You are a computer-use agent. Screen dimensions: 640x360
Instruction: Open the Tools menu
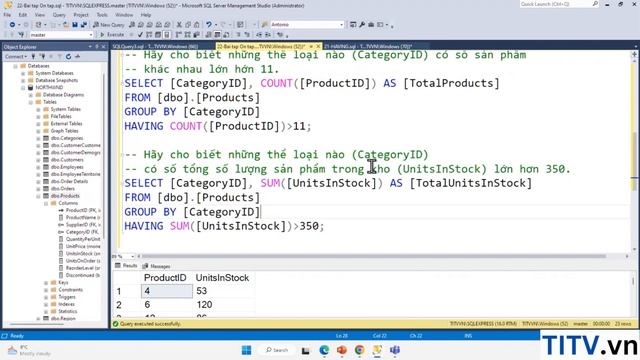(102, 15)
